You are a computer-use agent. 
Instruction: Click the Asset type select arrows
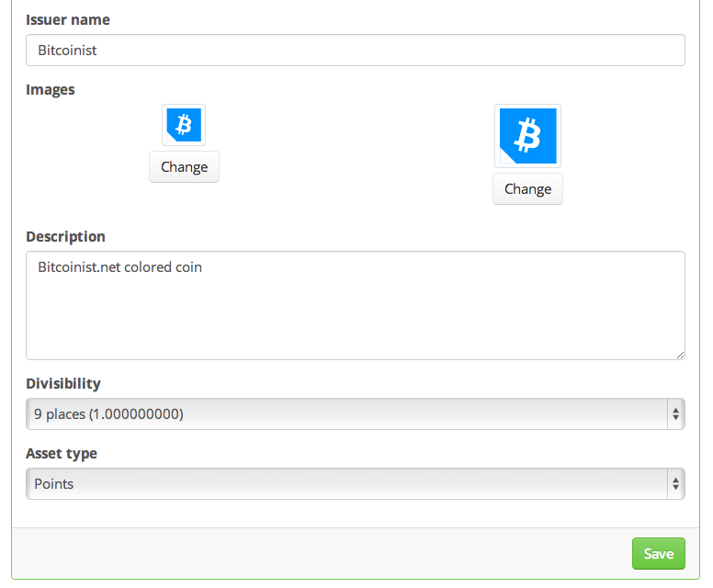676,483
